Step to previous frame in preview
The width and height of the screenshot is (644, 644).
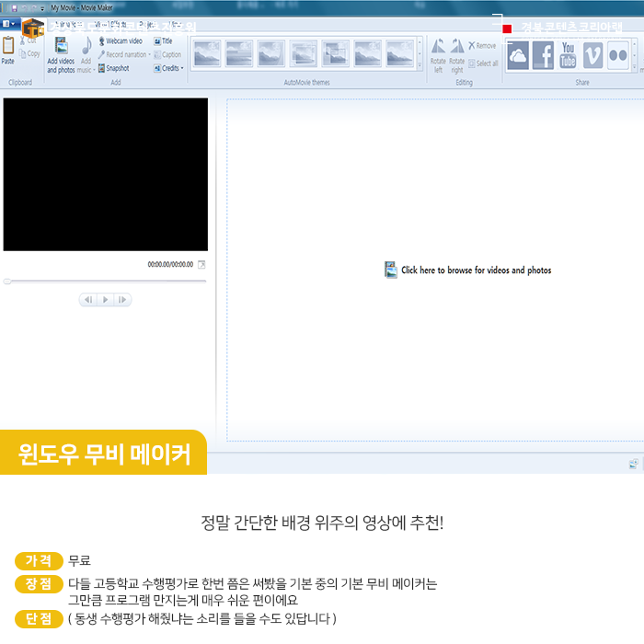pyautogui.click(x=88, y=300)
